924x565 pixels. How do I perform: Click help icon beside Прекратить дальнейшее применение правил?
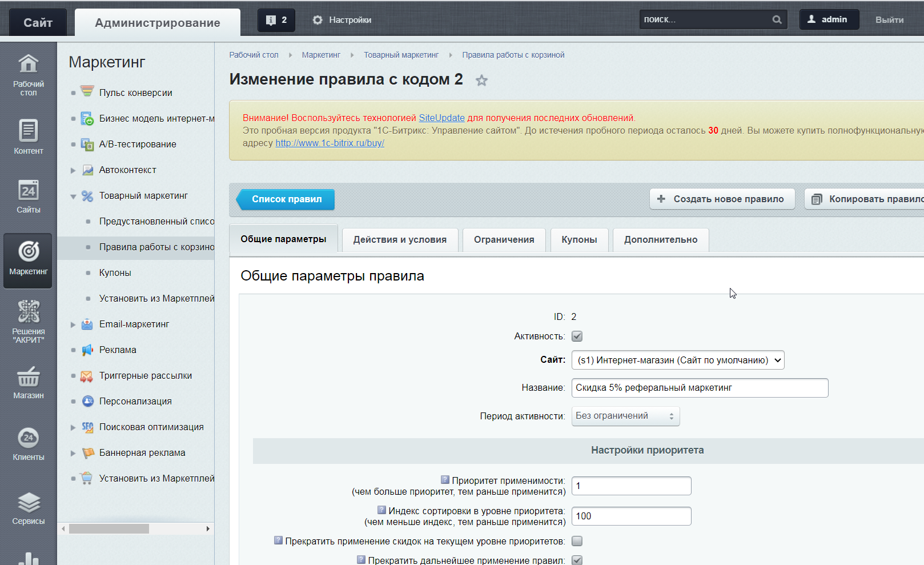pos(361,560)
